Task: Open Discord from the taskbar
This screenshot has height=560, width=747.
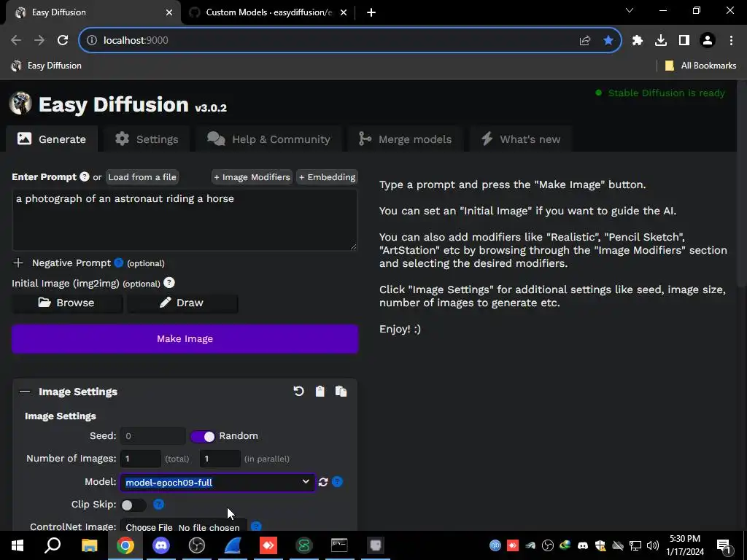Action: click(161, 545)
